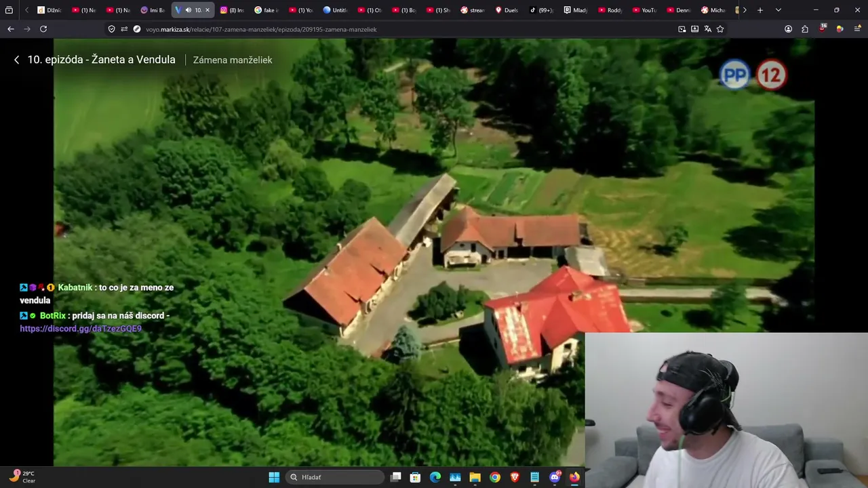The height and width of the screenshot is (488, 868).
Task: Click the '10. epizóda - Žaneta a Vendula' title
Action: click(102, 60)
